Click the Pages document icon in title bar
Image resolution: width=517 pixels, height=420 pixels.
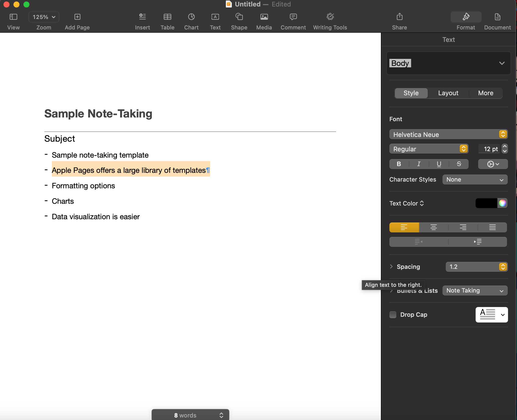point(229,4)
